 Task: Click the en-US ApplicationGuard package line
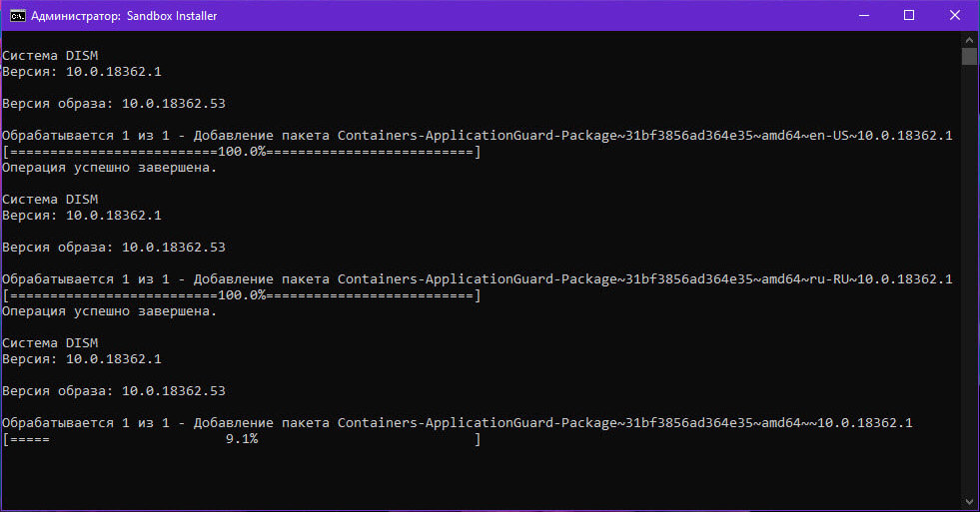click(x=478, y=136)
